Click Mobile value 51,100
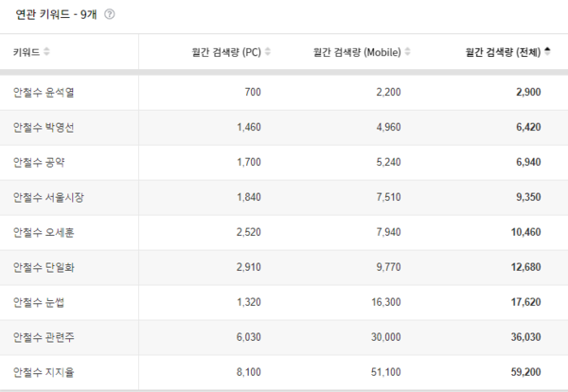 click(x=386, y=372)
